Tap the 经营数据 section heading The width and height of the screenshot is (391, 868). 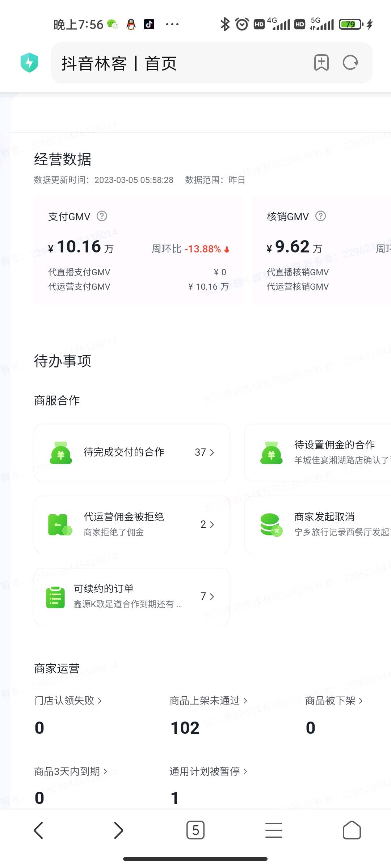click(x=63, y=159)
